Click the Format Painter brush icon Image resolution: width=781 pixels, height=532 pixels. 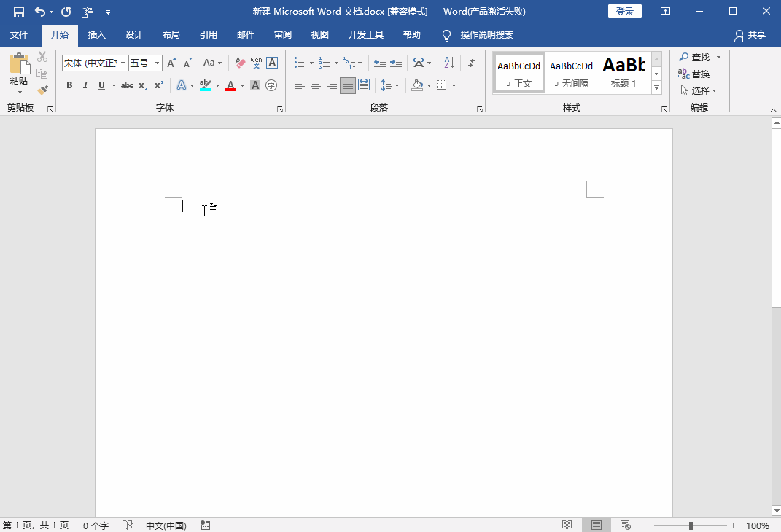43,90
